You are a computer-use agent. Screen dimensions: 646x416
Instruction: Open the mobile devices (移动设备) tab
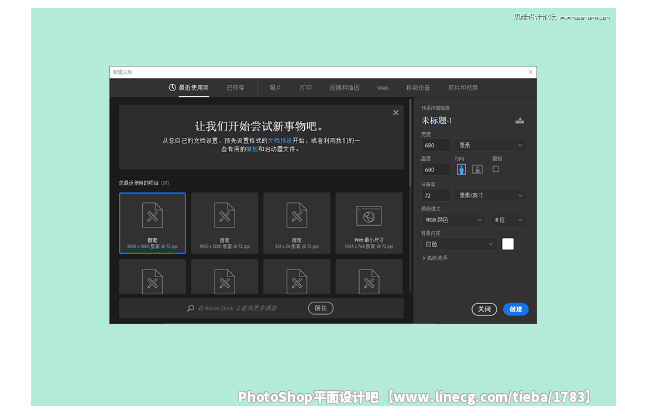pos(418,88)
